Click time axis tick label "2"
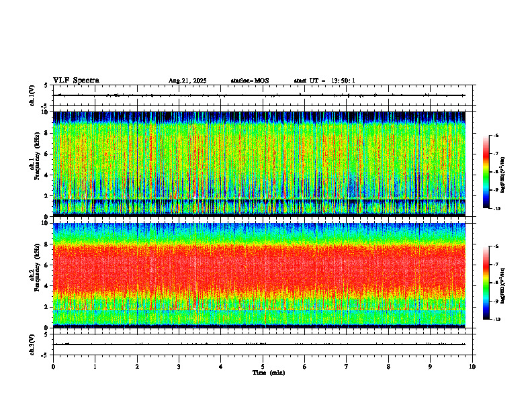The image size is (532, 411). (x=137, y=367)
